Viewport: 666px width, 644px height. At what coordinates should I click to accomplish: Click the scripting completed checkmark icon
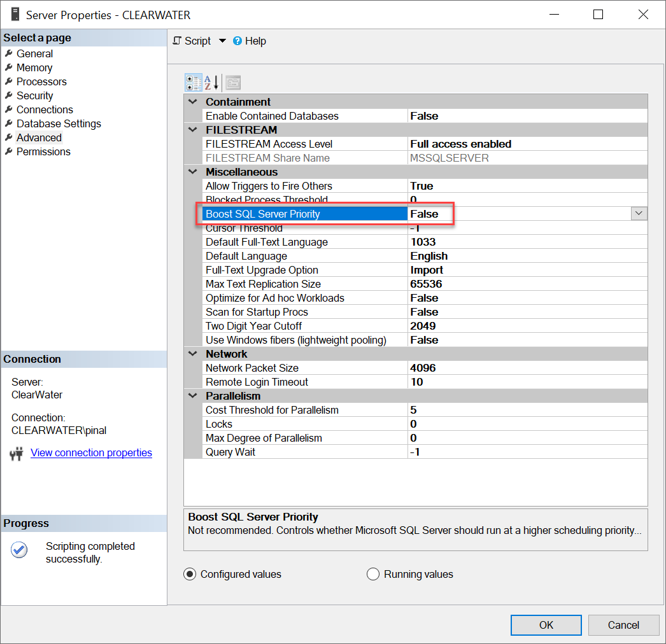click(x=19, y=550)
